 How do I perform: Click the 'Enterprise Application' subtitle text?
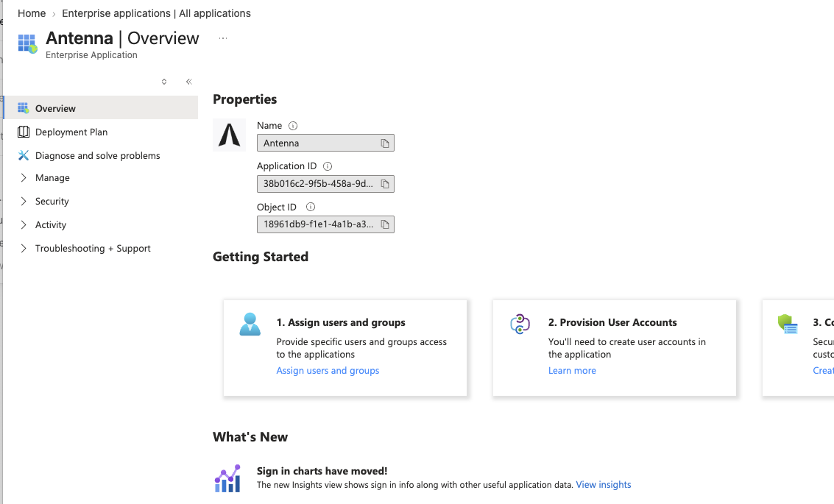click(x=91, y=54)
